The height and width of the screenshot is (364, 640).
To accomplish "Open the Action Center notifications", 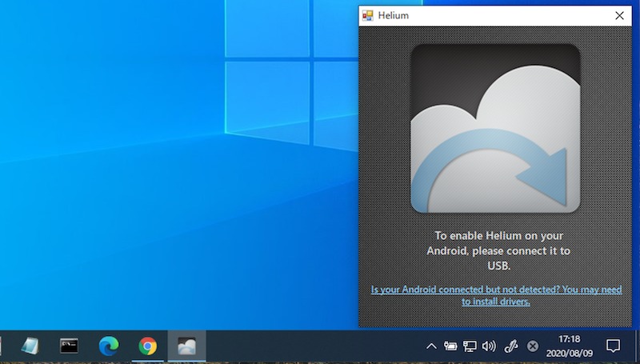I will pyautogui.click(x=613, y=346).
